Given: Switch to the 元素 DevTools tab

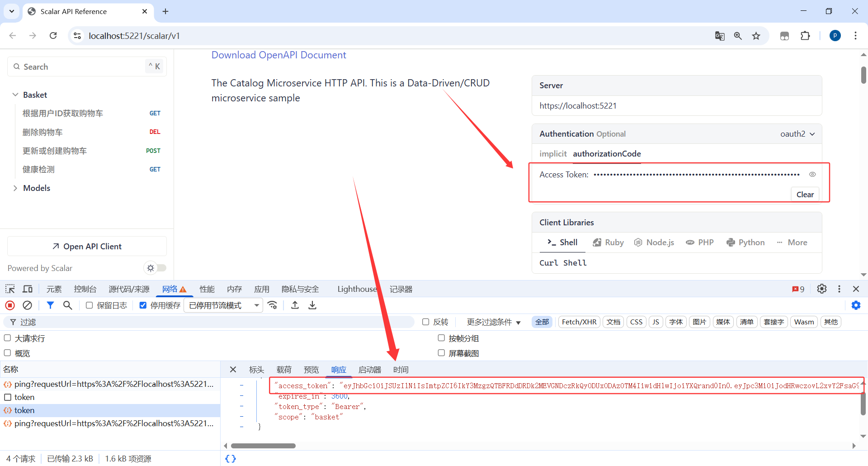Looking at the screenshot, I should point(54,289).
